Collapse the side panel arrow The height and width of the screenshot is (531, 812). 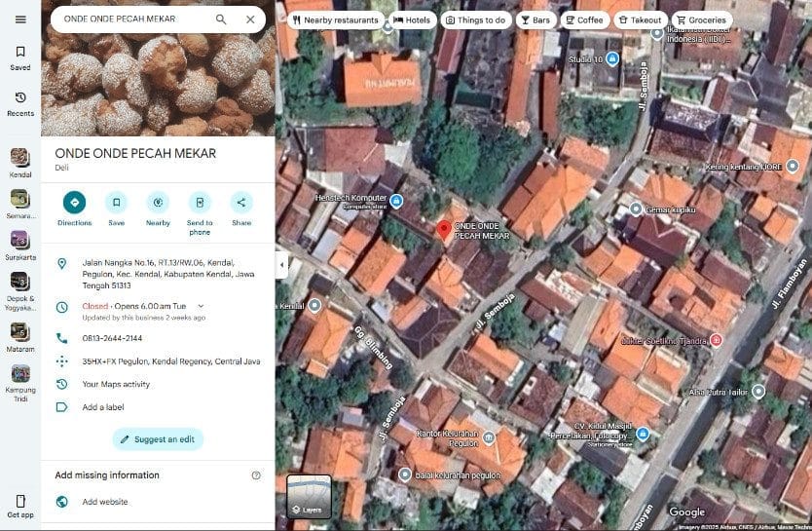[x=281, y=265]
